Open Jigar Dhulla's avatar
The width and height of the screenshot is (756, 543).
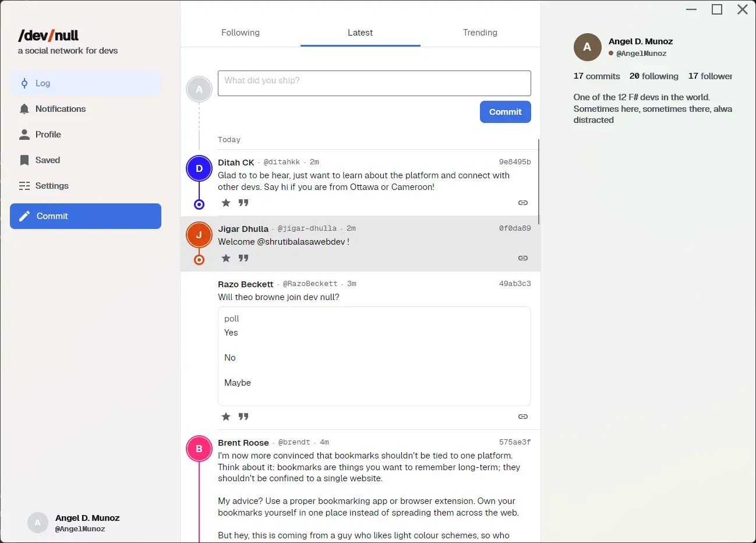coord(199,235)
